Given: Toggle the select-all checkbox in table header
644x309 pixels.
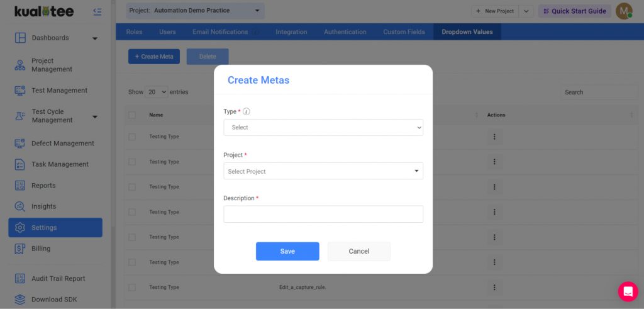Looking at the screenshot, I should [x=132, y=115].
